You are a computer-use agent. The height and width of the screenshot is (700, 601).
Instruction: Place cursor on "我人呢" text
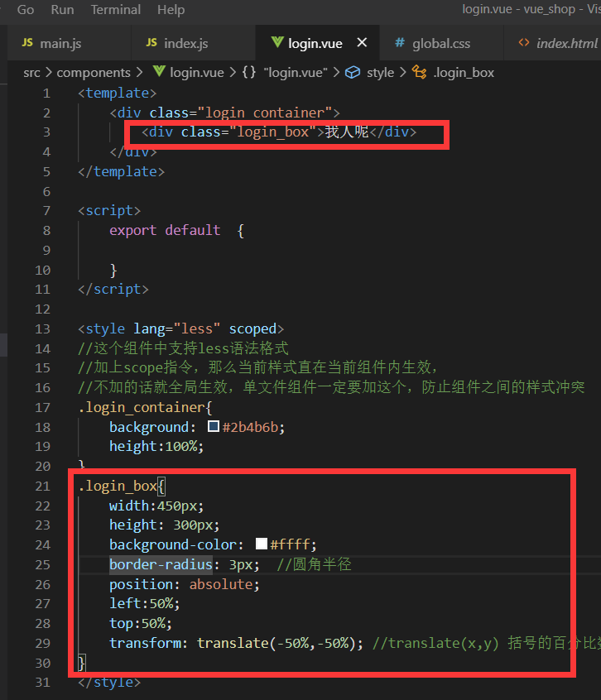[347, 132]
